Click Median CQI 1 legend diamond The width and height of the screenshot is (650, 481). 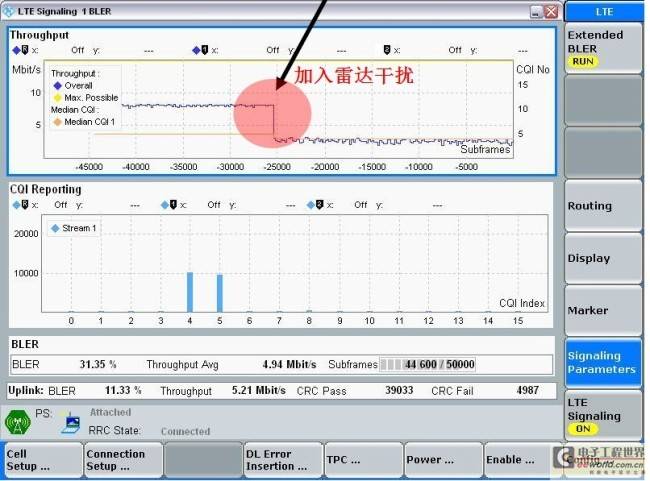pyautogui.click(x=58, y=122)
